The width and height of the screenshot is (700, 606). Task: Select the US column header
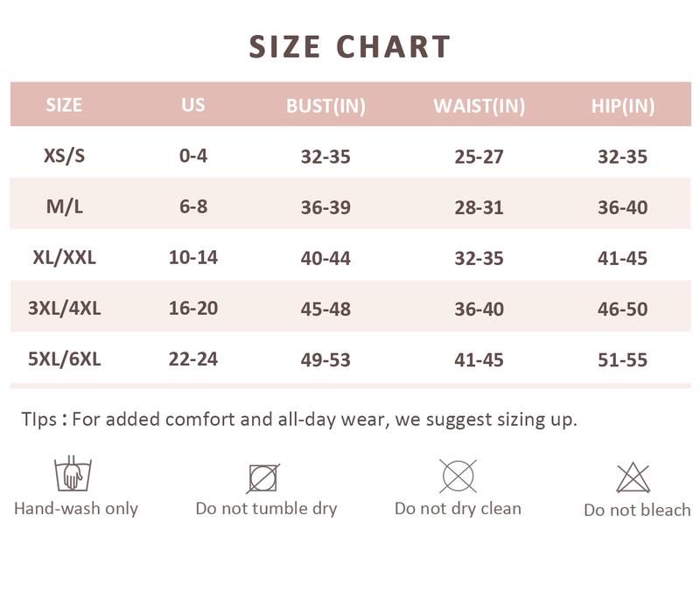click(192, 105)
